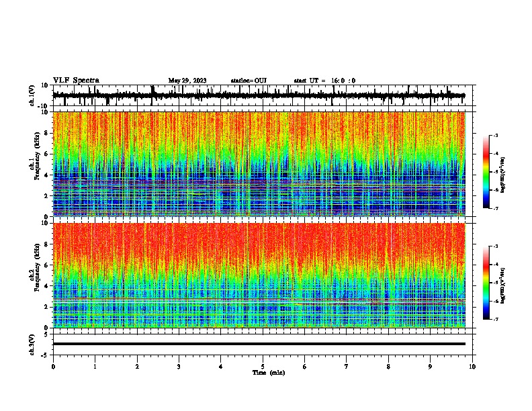The width and height of the screenshot is (532, 411).
Task: Click the "9" minute time-axis tick label
Action: [430, 367]
